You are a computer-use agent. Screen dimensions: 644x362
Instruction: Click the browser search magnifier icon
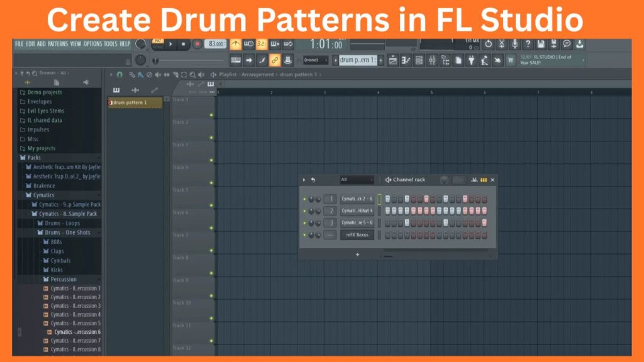(x=35, y=73)
